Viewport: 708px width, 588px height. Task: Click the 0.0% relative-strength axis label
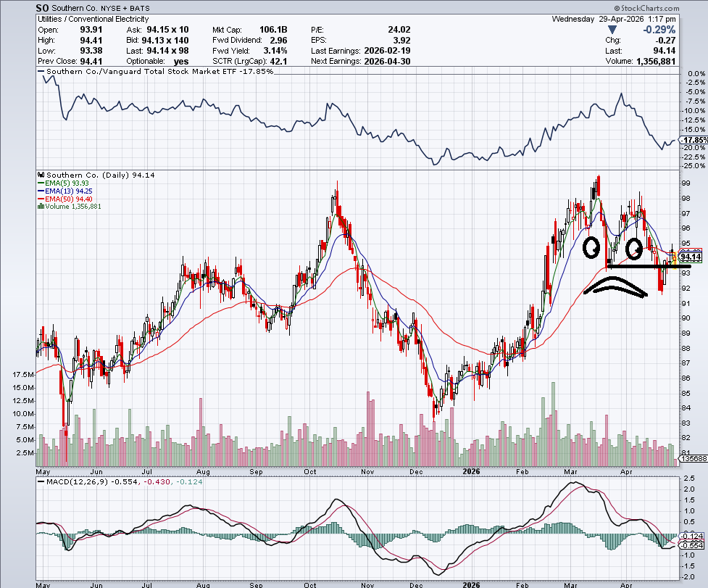696,73
